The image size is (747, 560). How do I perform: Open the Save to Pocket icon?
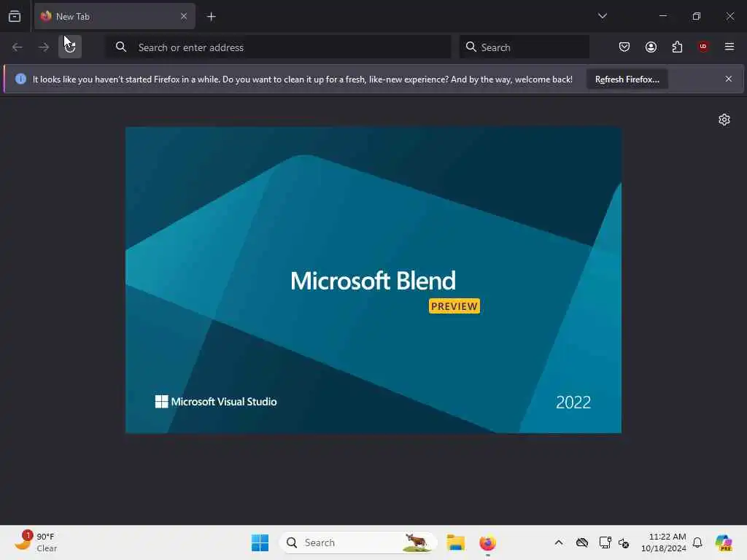coord(624,47)
